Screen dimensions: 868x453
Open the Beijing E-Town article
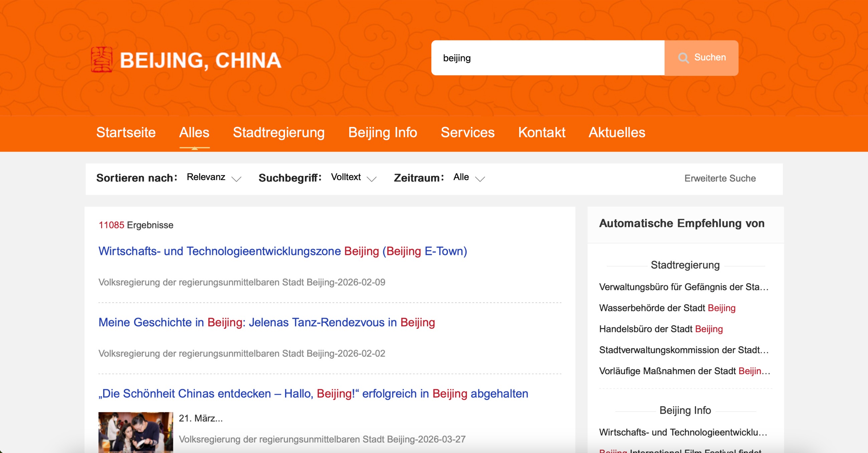click(x=282, y=251)
